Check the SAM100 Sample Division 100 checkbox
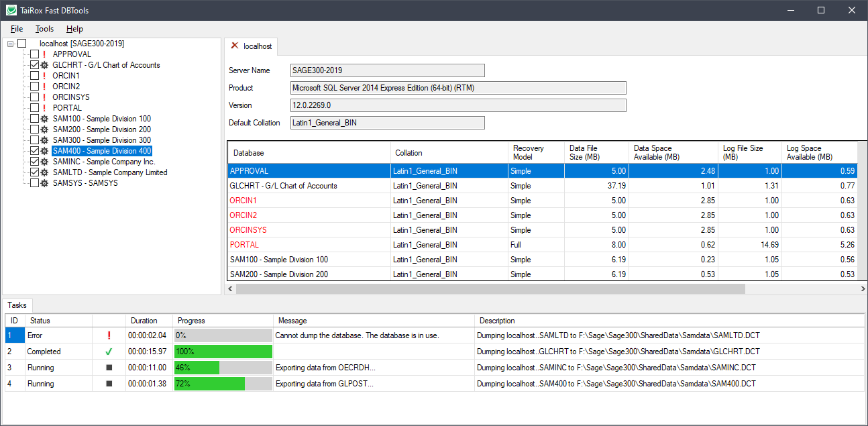The height and width of the screenshot is (426, 868). tap(34, 119)
